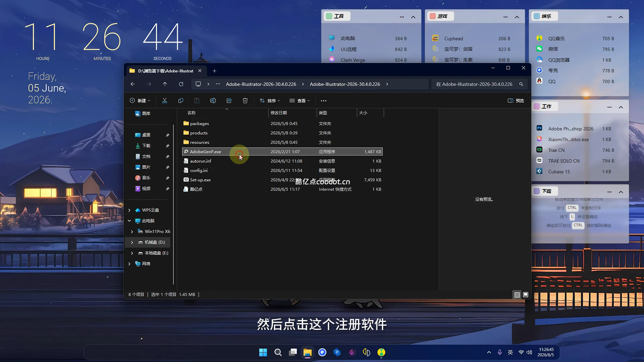Viewport: 644px width, 362px height.
Task: Expand 本地磁盘 (E:) tree node
Action: point(132,253)
